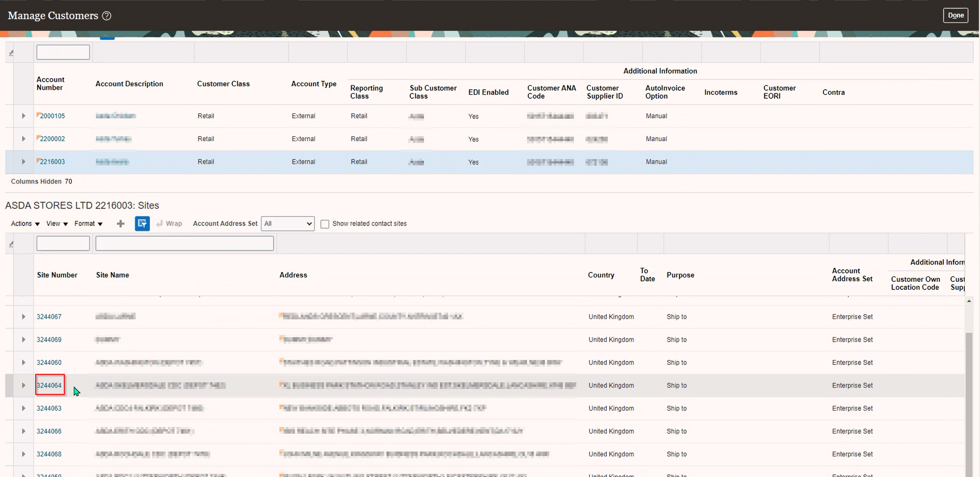This screenshot has height=477, width=980.
Task: Toggle the blue Query By Example filter icon
Action: (142, 223)
